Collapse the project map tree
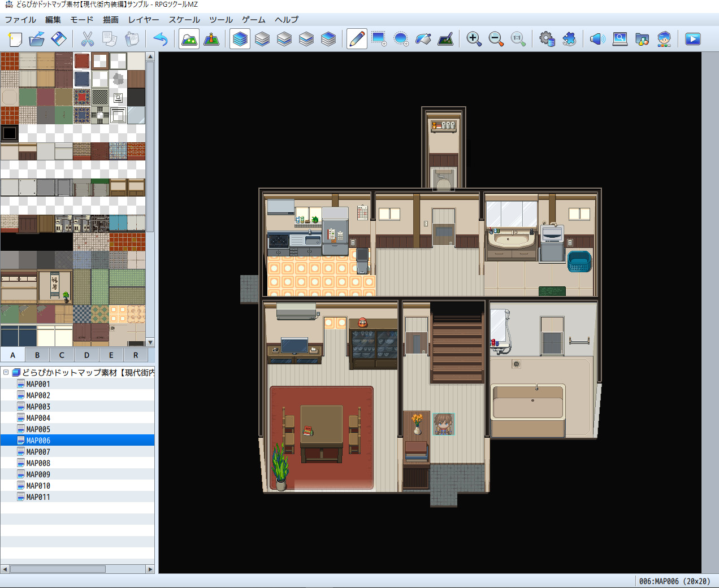Image resolution: width=719 pixels, height=588 pixels. click(5, 372)
